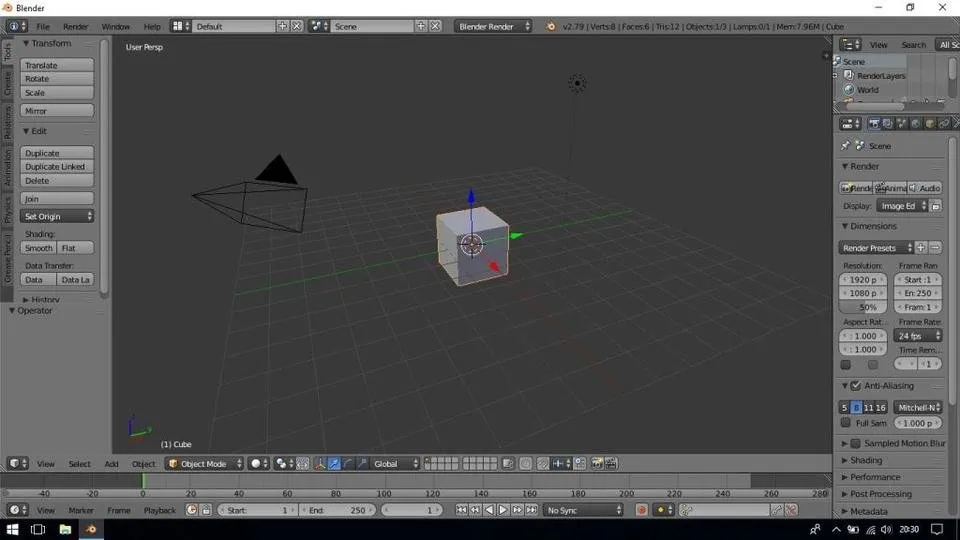Open the Object Mode dropdown
This screenshot has height=540, width=960.
tap(205, 463)
